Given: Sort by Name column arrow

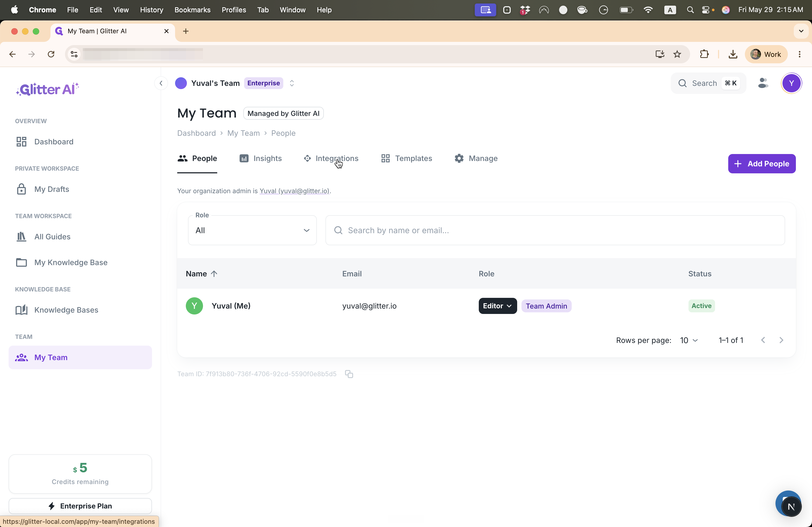Looking at the screenshot, I should (214, 274).
